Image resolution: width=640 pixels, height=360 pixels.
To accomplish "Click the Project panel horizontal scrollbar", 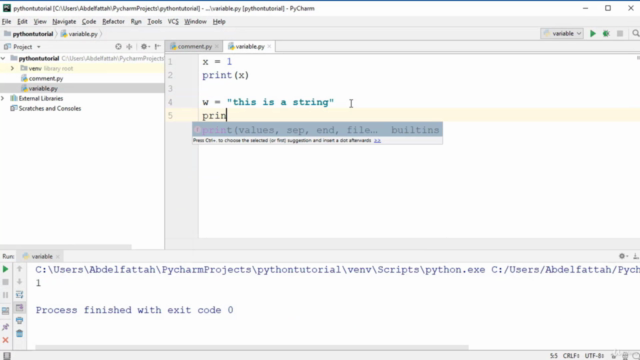I will (66, 247).
